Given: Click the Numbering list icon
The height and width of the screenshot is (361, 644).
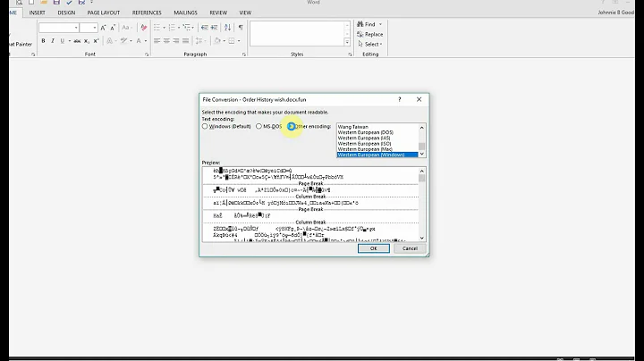Looking at the screenshot, I should point(172,28).
